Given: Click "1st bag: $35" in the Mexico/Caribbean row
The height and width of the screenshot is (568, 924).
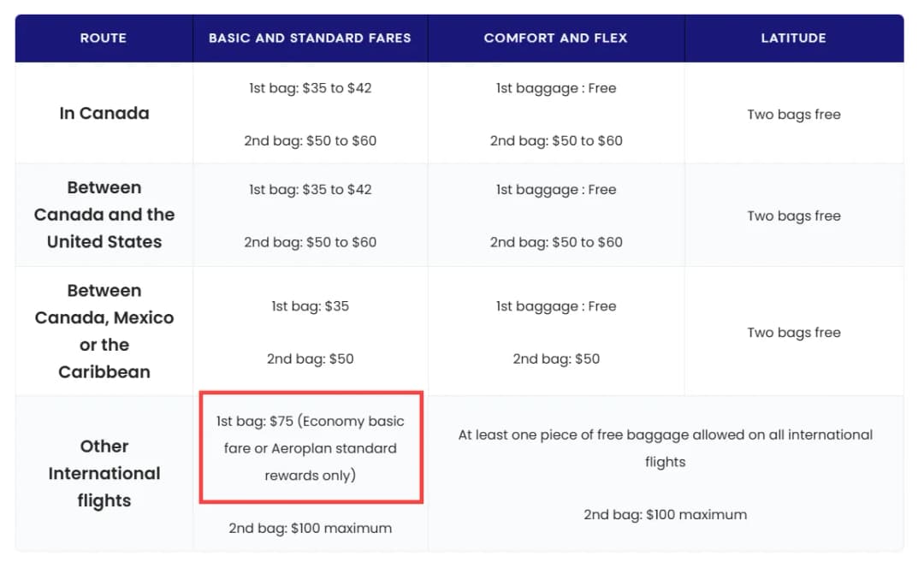Looking at the screenshot, I should [x=310, y=306].
